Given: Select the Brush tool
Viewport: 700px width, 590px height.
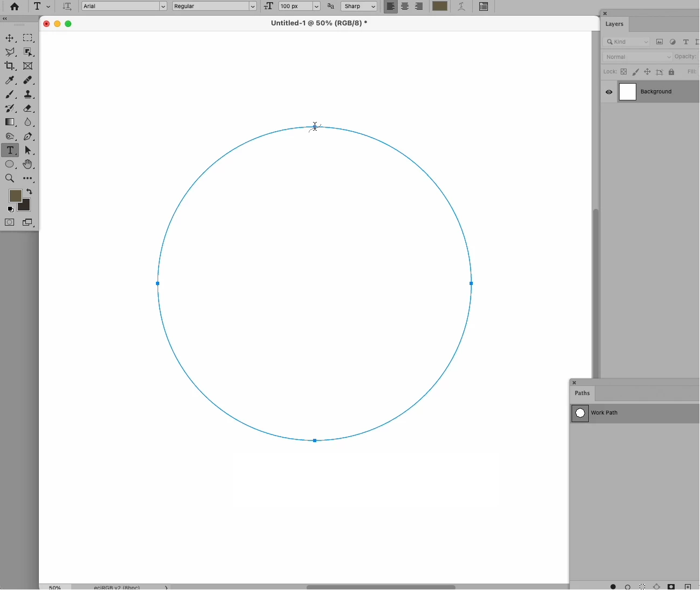Looking at the screenshot, I should click(10, 94).
